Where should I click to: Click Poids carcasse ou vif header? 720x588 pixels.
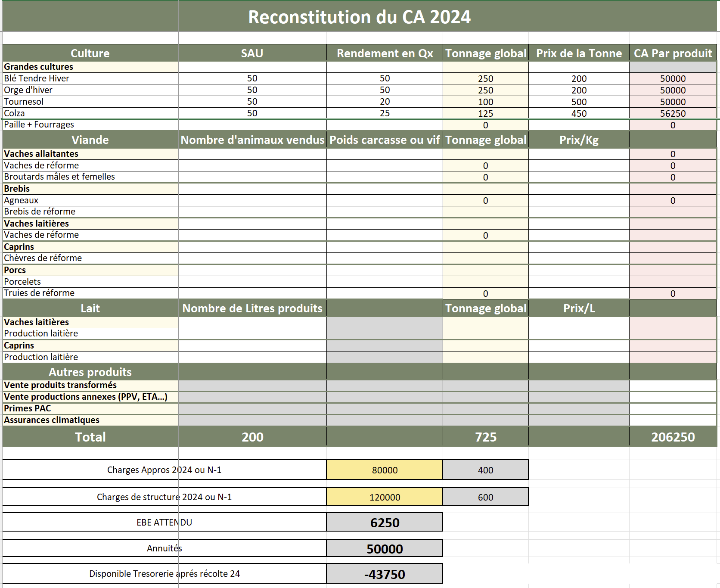pyautogui.click(x=385, y=140)
